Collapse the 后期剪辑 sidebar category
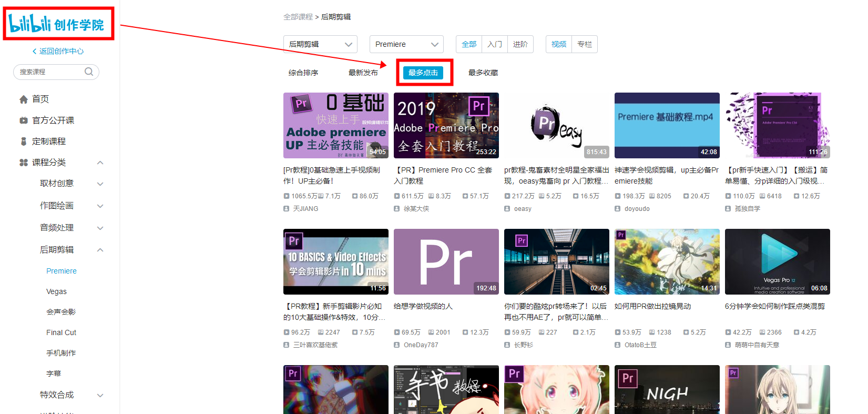The width and height of the screenshot is (868, 414). coord(100,250)
